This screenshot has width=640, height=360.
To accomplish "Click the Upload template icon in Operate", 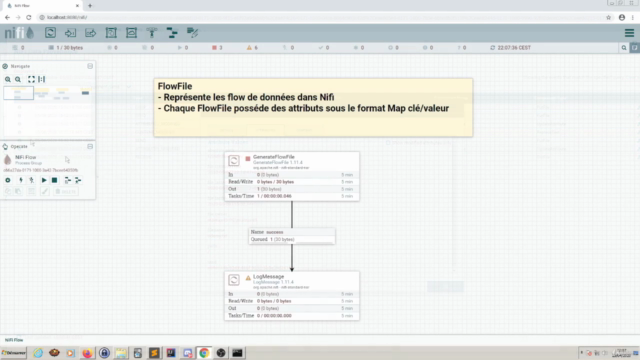I will point(78,180).
